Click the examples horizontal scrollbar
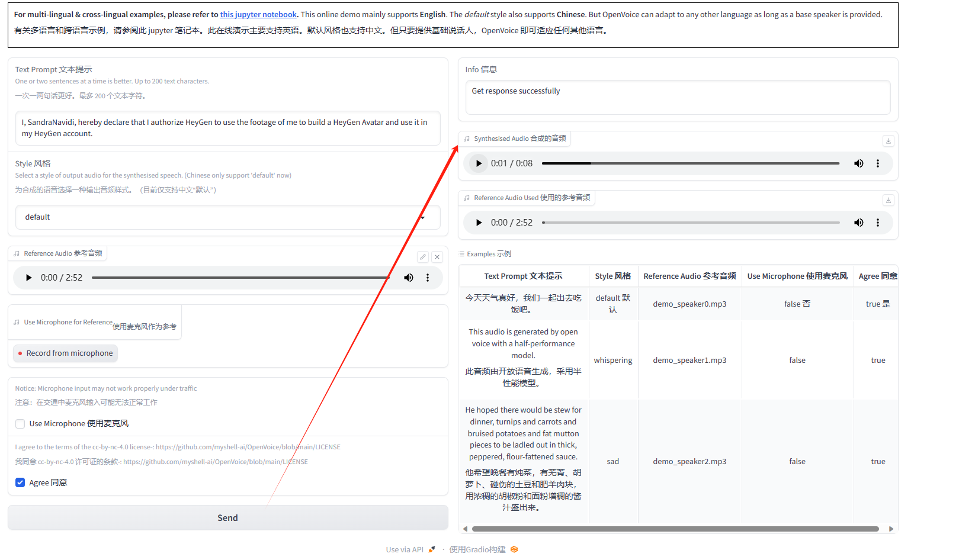This screenshot has width=959, height=560. click(x=675, y=529)
